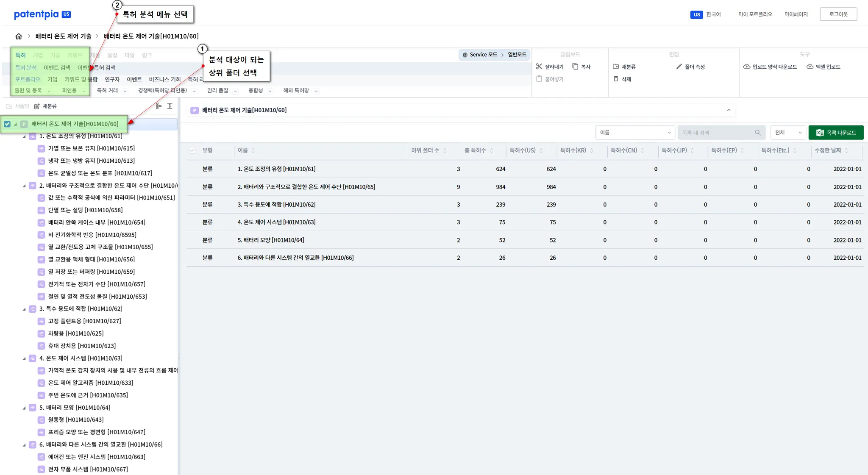
Task: Toggle select-all checkbox in table header
Action: coord(192,150)
